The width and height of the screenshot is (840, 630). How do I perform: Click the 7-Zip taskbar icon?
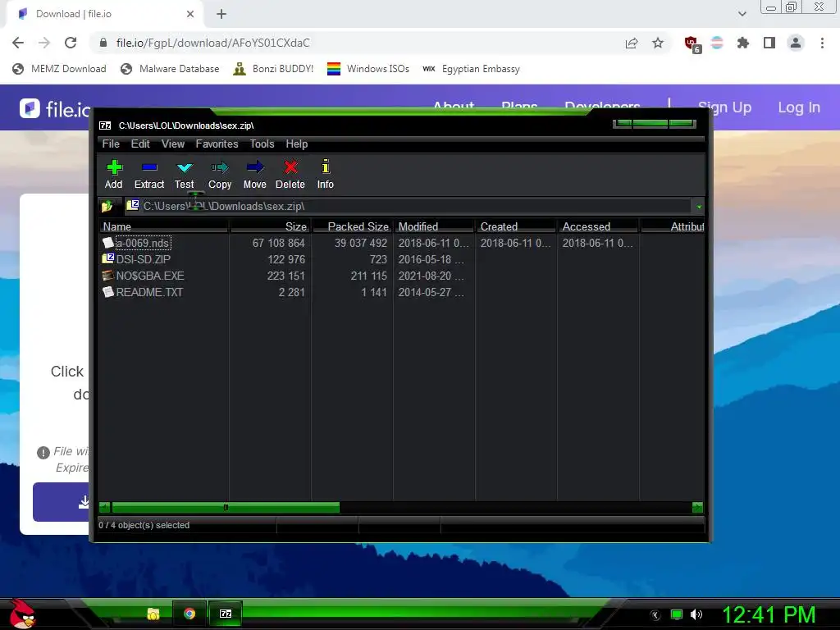226,614
